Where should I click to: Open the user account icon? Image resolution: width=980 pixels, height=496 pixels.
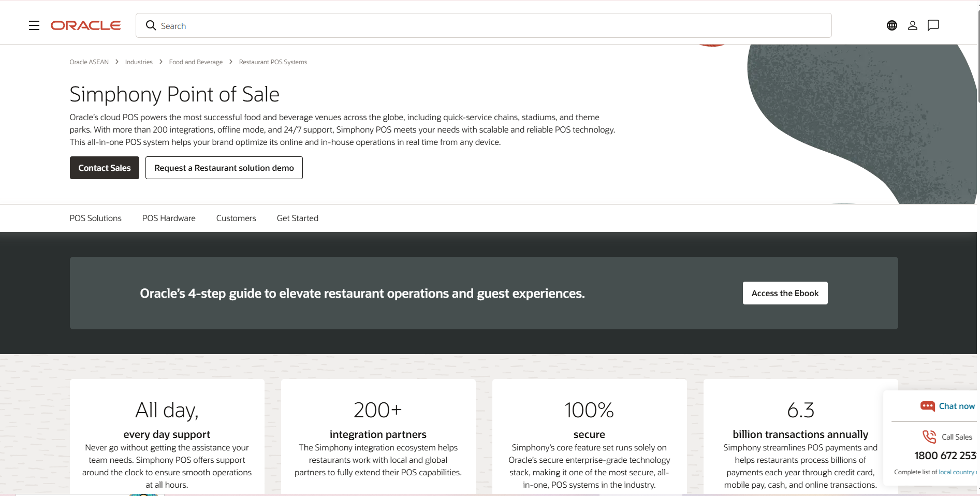(x=912, y=25)
